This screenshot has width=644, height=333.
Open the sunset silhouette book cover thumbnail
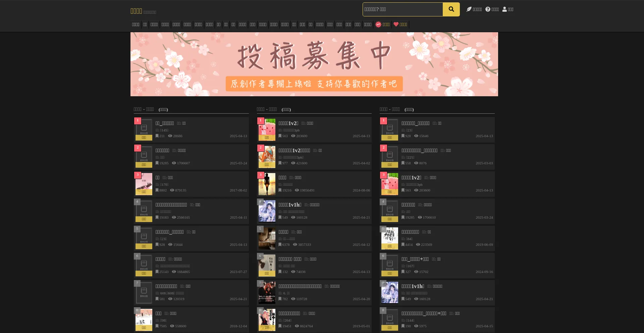click(267, 184)
